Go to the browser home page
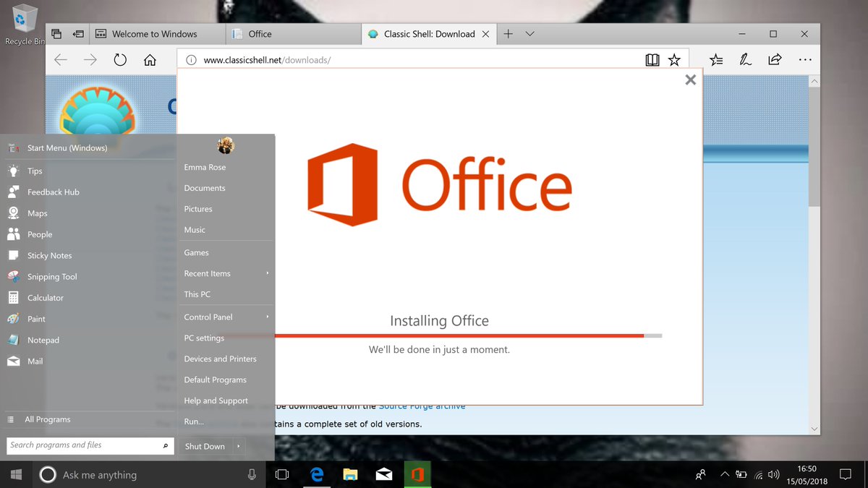This screenshot has width=868, height=488. (x=149, y=60)
